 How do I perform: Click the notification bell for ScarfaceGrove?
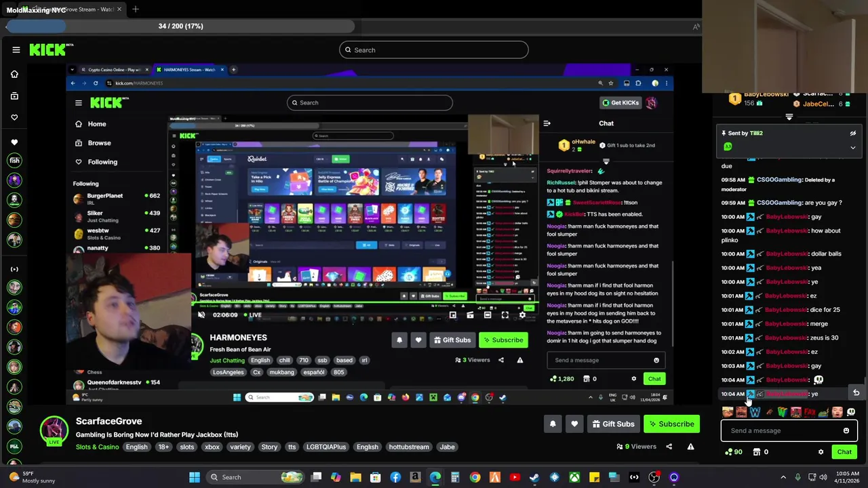[553, 424]
